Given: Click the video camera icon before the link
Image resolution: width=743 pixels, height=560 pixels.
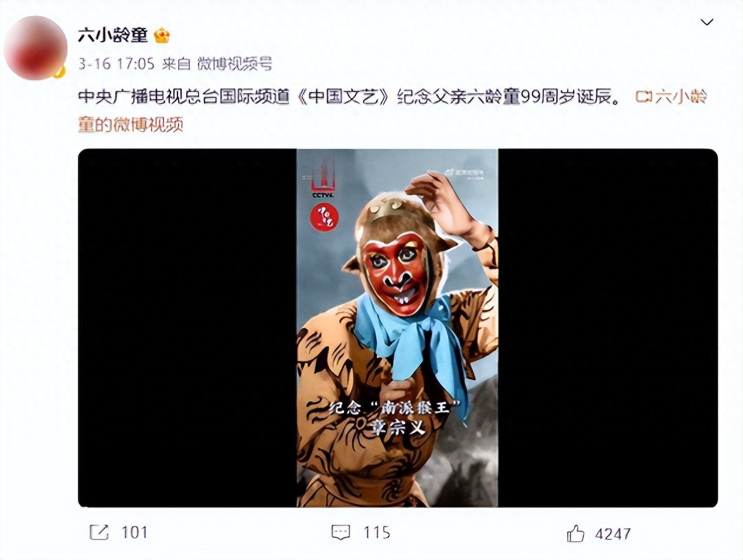Looking at the screenshot, I should coord(644,96).
